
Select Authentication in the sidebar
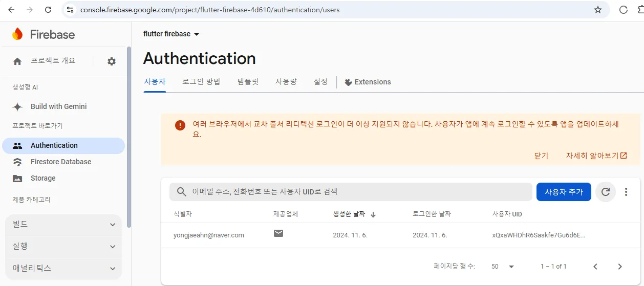[x=63, y=145]
